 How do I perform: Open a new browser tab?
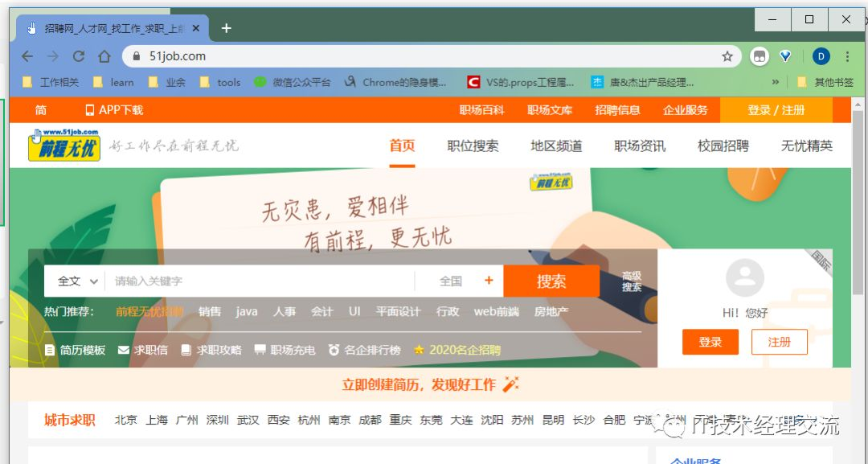(x=226, y=28)
